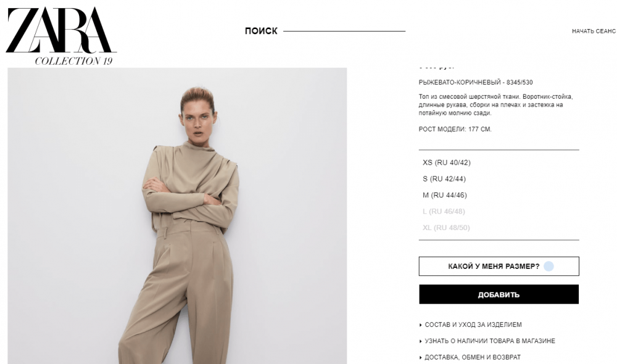Click the product description text
This screenshot has height=364, width=617.
coord(495,105)
